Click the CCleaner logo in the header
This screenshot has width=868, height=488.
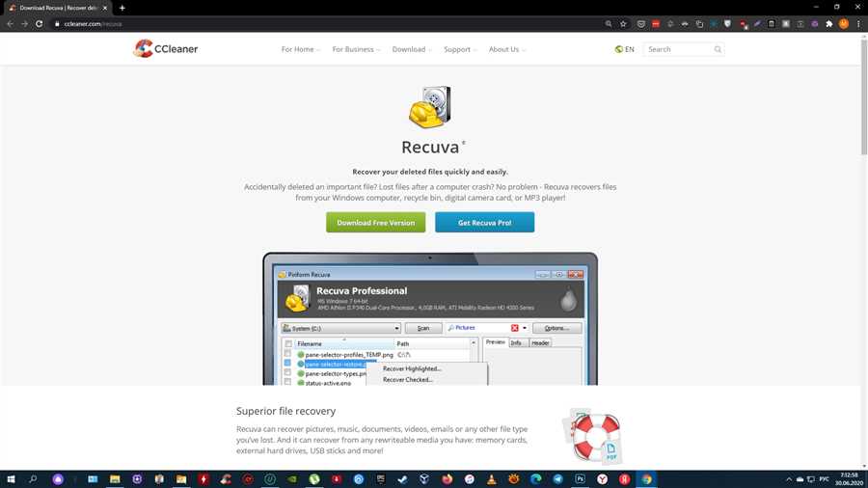(x=166, y=48)
